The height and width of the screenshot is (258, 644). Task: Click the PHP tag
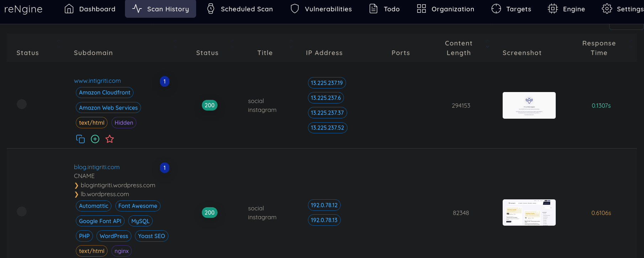pyautogui.click(x=84, y=236)
